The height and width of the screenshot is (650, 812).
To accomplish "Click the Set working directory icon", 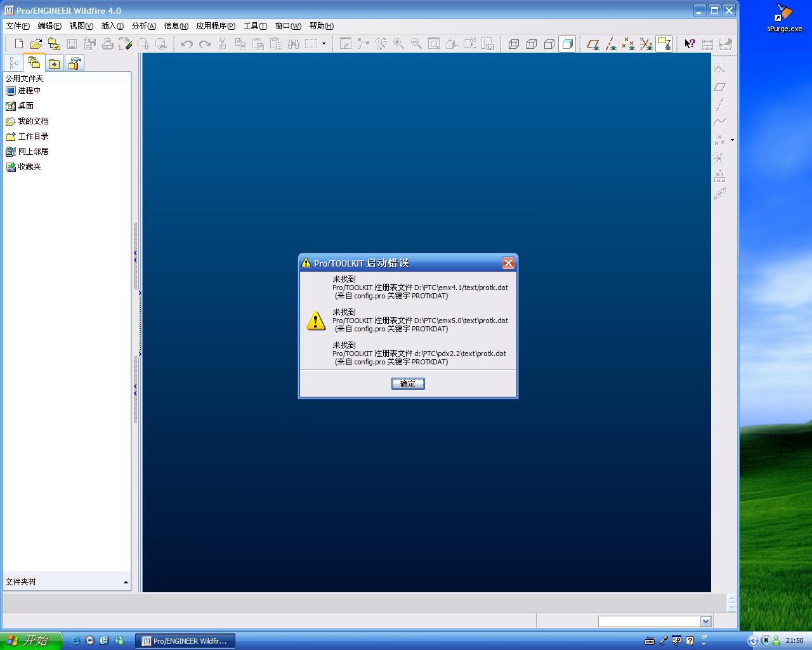I will (54, 44).
